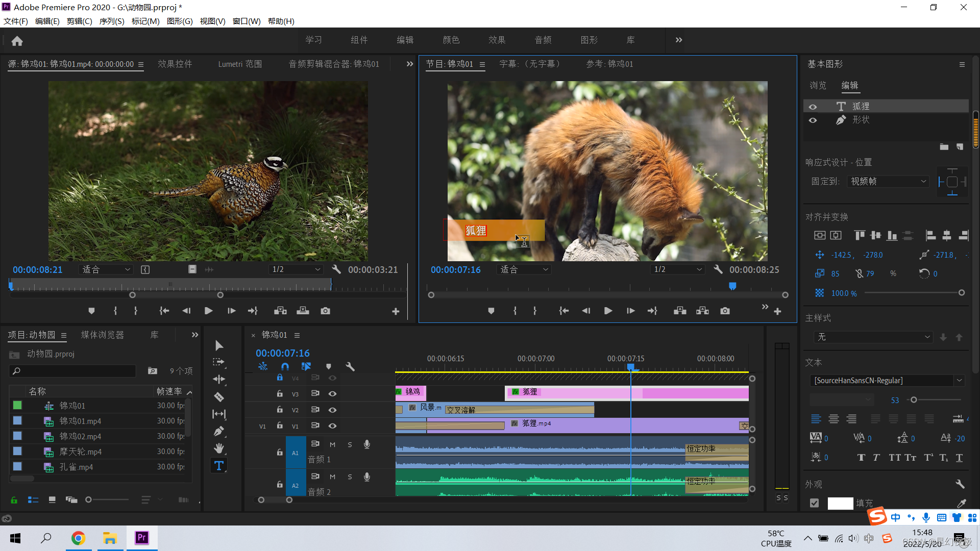Play the Program monitor sequence
Image resolution: width=980 pixels, height=551 pixels.
point(608,311)
